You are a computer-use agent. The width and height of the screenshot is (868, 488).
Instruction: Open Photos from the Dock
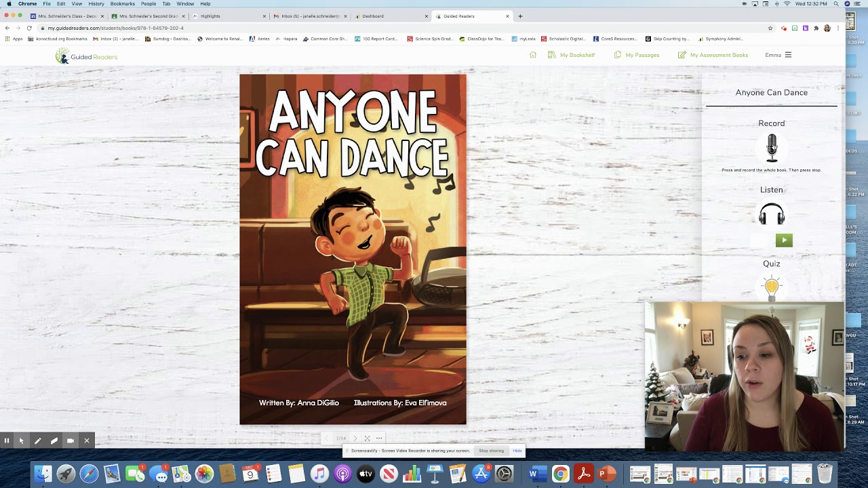[204, 474]
